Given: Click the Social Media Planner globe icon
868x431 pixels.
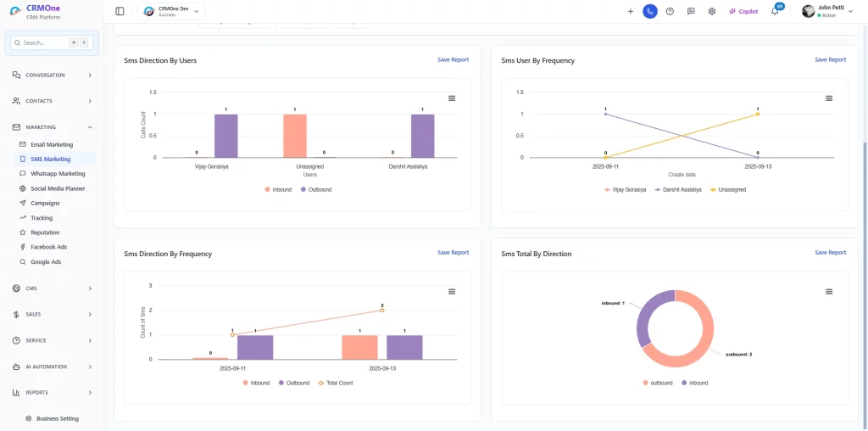Looking at the screenshot, I should pyautogui.click(x=23, y=188).
